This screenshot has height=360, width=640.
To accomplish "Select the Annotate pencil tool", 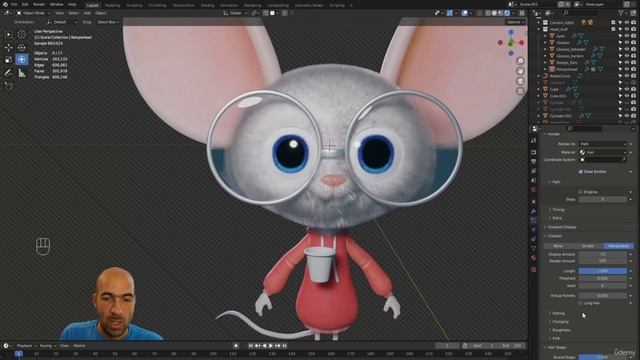I will [x=9, y=73].
